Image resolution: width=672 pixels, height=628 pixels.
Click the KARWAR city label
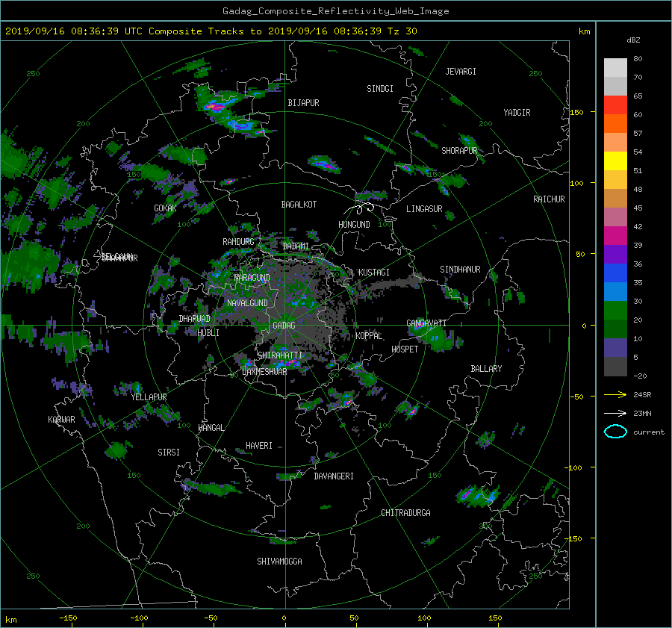click(61, 420)
